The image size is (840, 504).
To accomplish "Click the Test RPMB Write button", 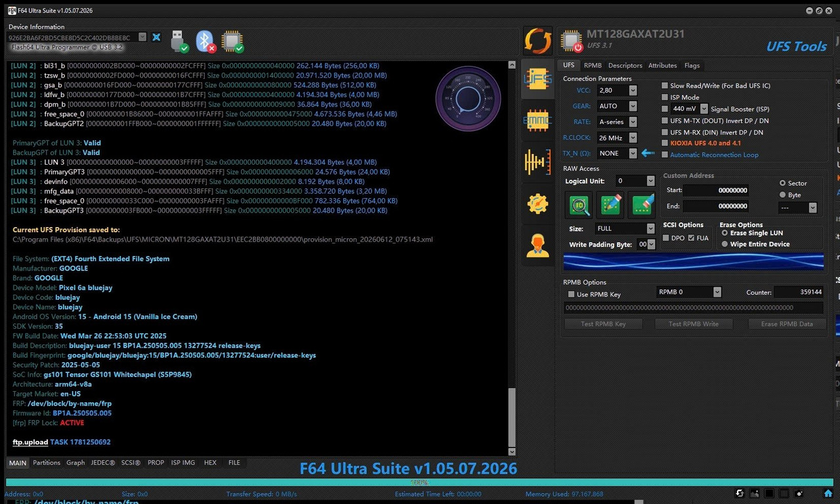I will (694, 324).
